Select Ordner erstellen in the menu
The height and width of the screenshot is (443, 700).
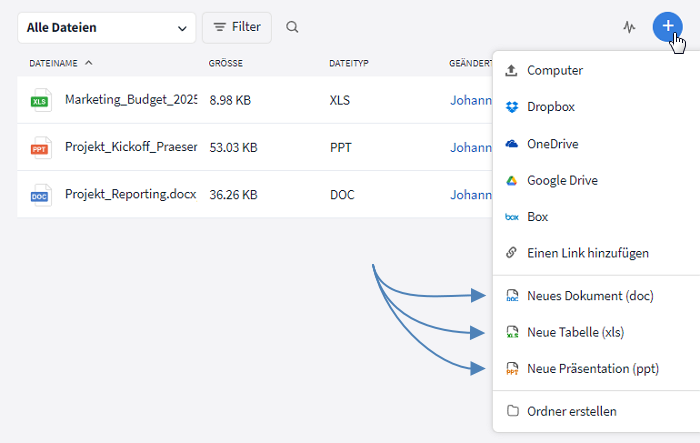point(572,411)
